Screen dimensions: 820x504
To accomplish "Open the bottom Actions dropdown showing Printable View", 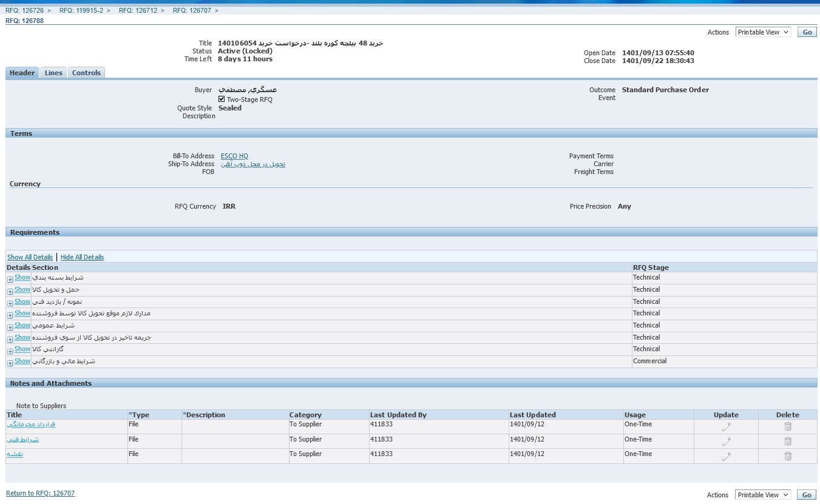I will (763, 495).
